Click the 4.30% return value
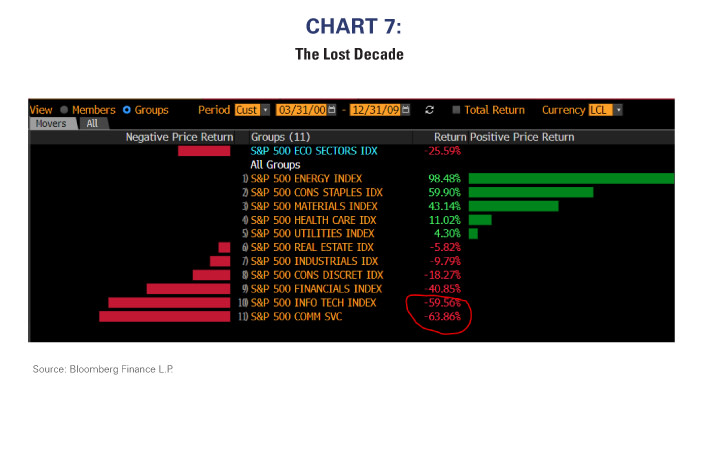The width and height of the screenshot is (703, 450). coord(447,234)
